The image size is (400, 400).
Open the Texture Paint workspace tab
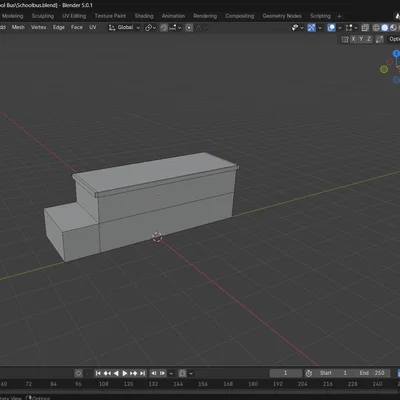click(110, 16)
